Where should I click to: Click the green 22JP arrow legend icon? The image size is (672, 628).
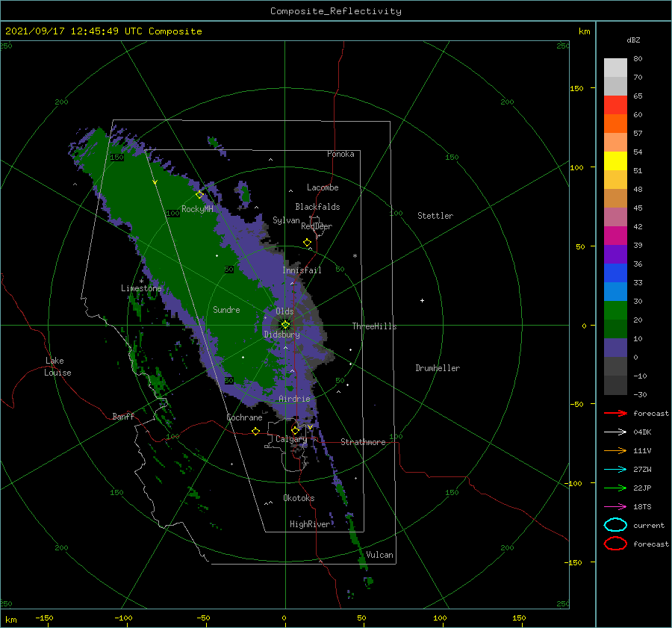[x=615, y=488]
